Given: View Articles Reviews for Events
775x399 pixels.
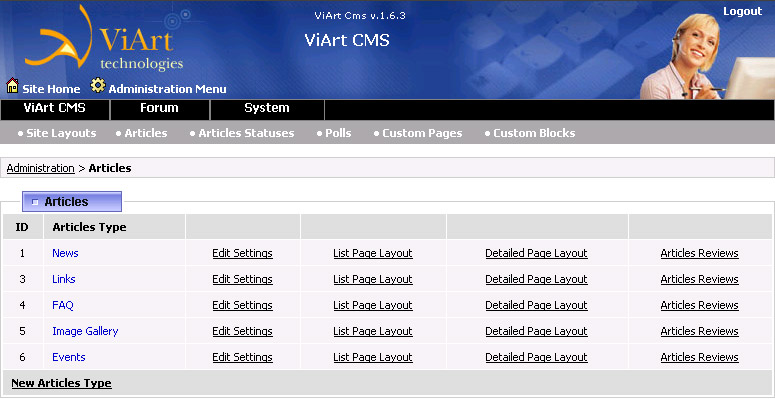Looking at the screenshot, I should click(699, 357).
